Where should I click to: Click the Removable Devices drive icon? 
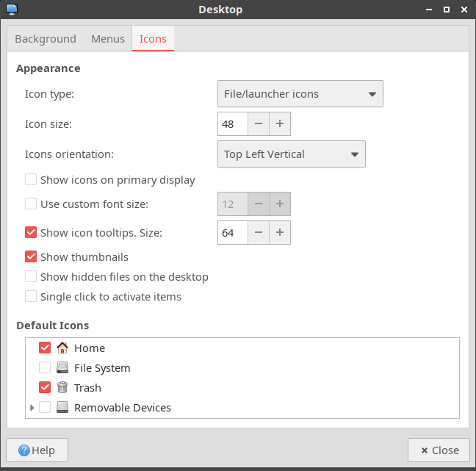coord(62,408)
